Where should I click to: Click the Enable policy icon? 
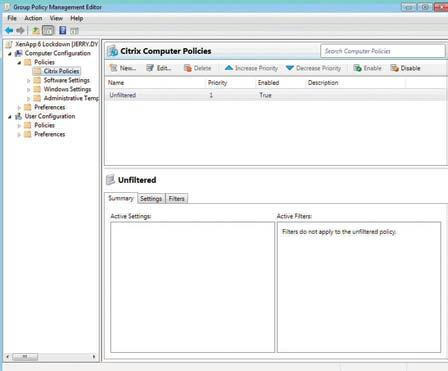tap(357, 68)
